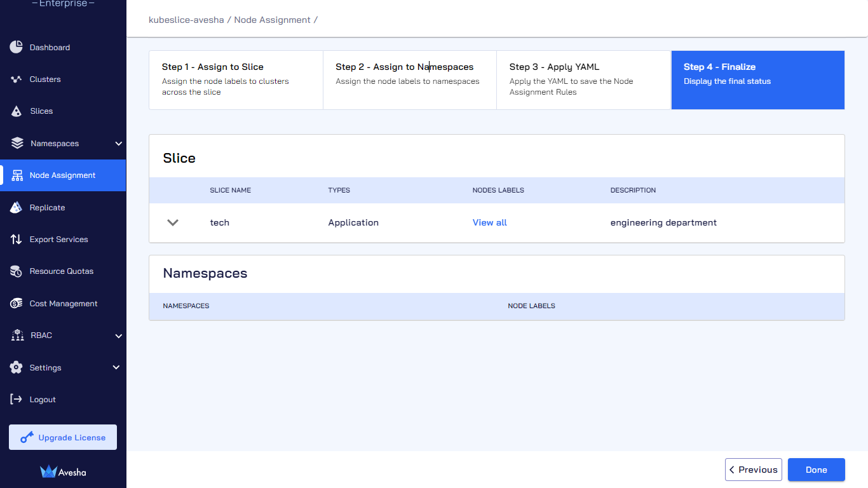Select Step 3 - Apply YAML
868x488 pixels.
(583, 80)
